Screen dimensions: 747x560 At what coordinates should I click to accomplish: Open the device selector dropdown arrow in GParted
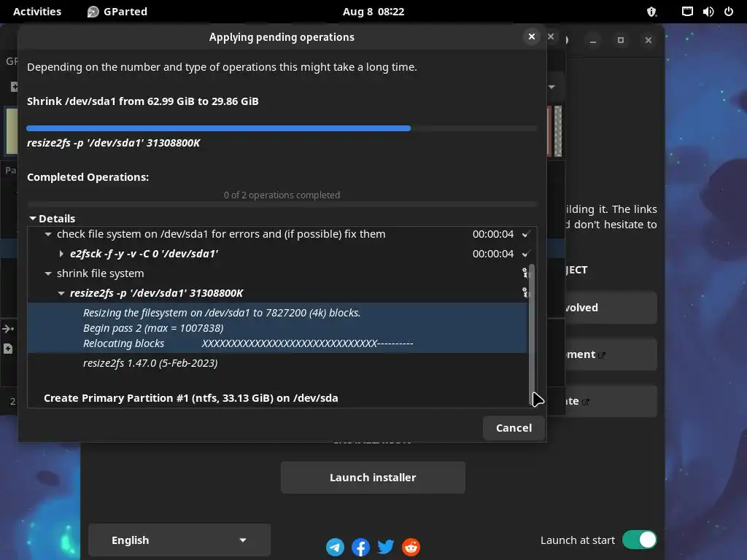(551, 87)
